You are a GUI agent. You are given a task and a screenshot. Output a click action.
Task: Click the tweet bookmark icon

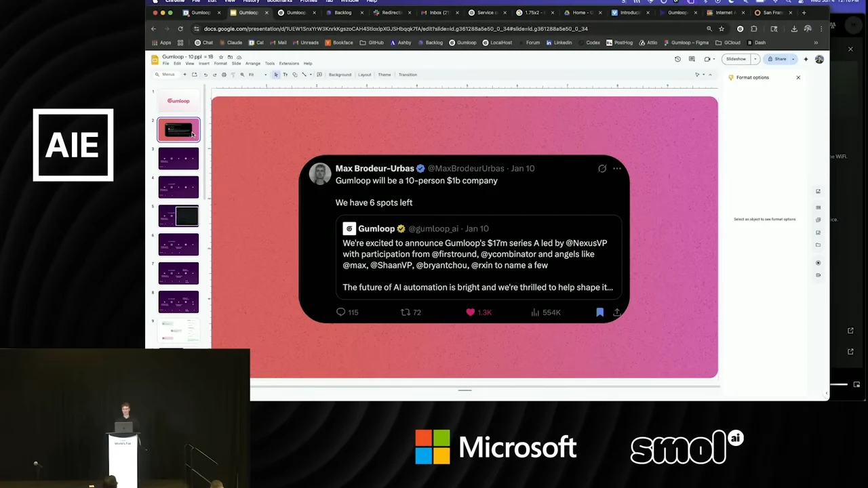(x=599, y=312)
